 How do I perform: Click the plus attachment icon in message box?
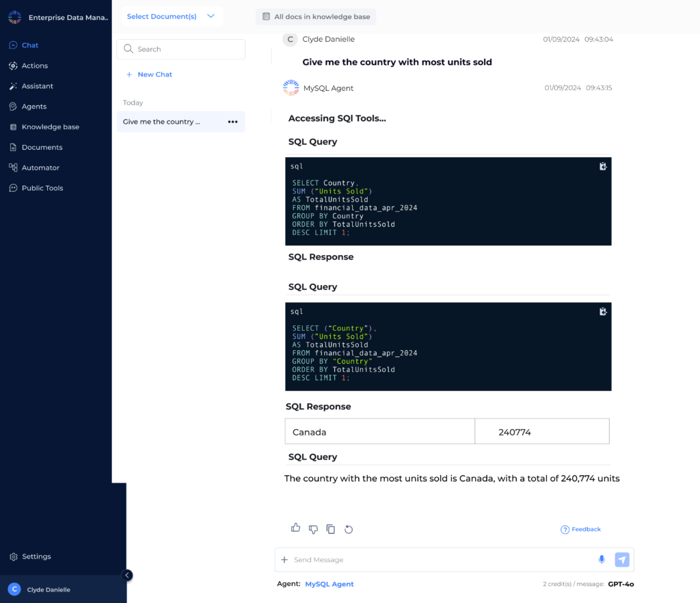pyautogui.click(x=284, y=560)
